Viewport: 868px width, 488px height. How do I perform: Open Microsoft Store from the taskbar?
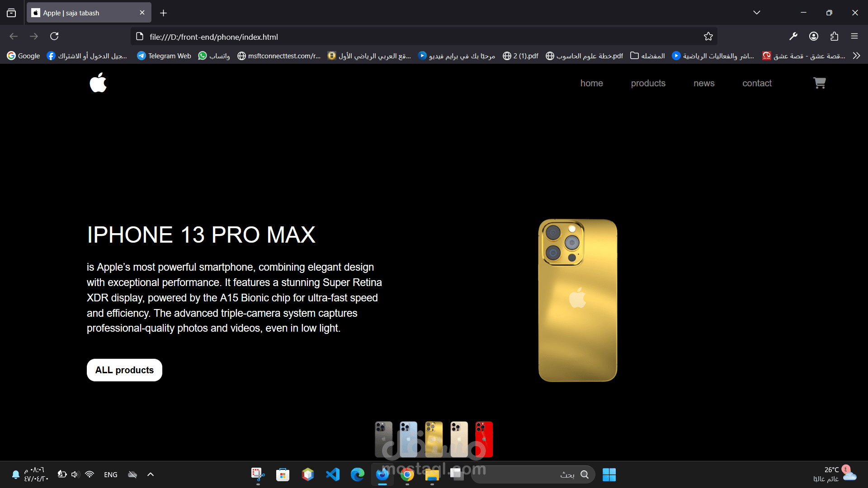(283, 474)
